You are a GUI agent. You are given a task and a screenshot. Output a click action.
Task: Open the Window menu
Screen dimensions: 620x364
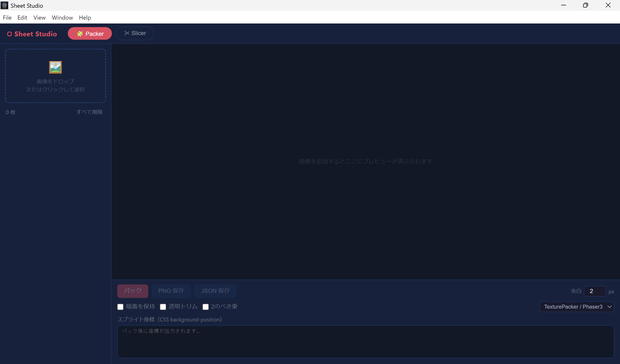[62, 17]
